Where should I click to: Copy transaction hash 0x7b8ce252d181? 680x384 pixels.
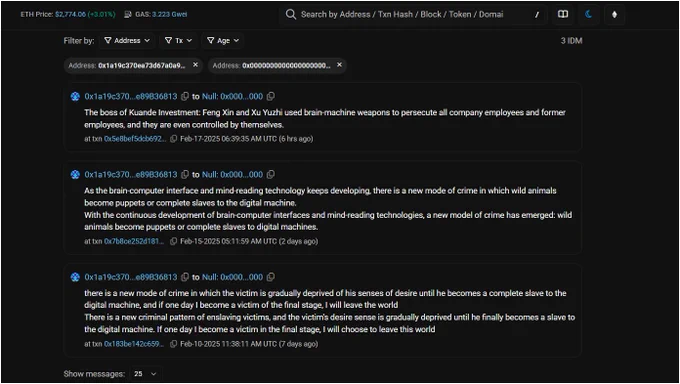pyautogui.click(x=173, y=241)
